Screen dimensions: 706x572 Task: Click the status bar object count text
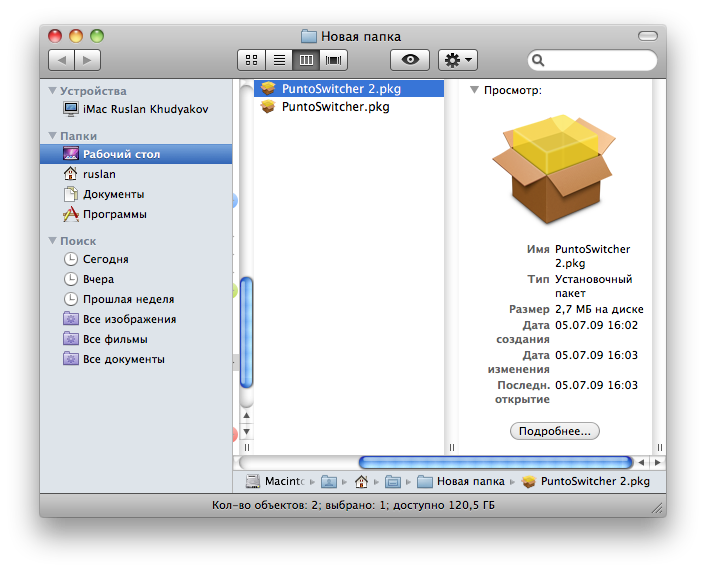click(353, 505)
